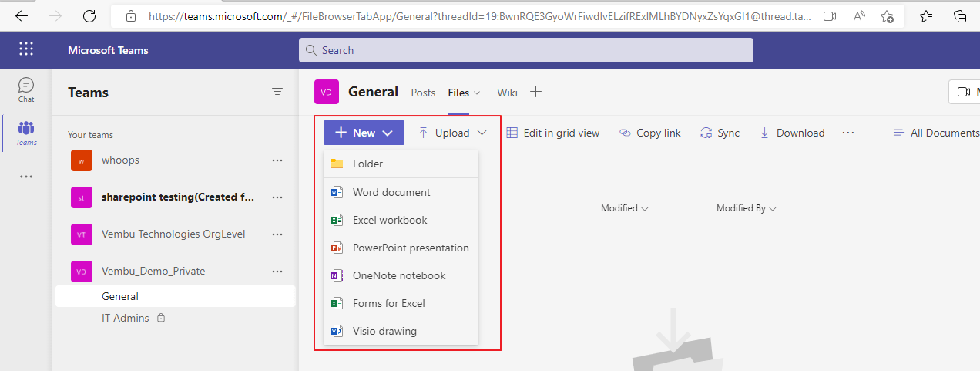The width and height of the screenshot is (980, 371).
Task: Create a new OneNote notebook
Action: [x=401, y=275]
